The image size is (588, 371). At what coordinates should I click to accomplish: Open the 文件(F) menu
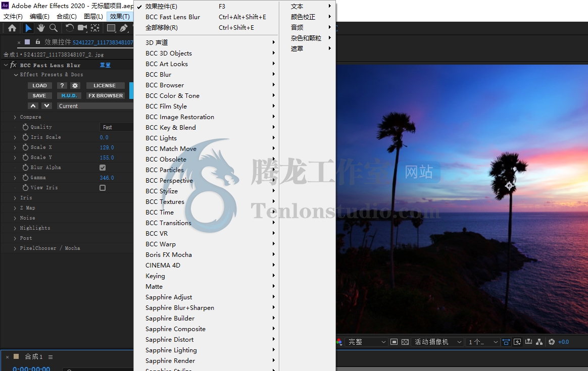click(x=13, y=17)
